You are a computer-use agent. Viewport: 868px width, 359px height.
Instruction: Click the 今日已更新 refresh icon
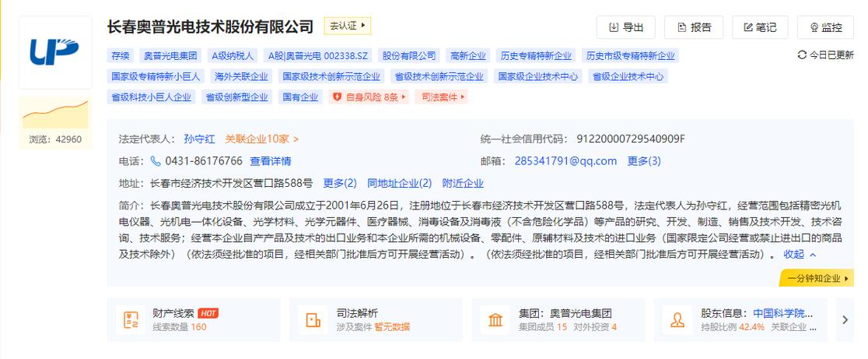[802, 55]
